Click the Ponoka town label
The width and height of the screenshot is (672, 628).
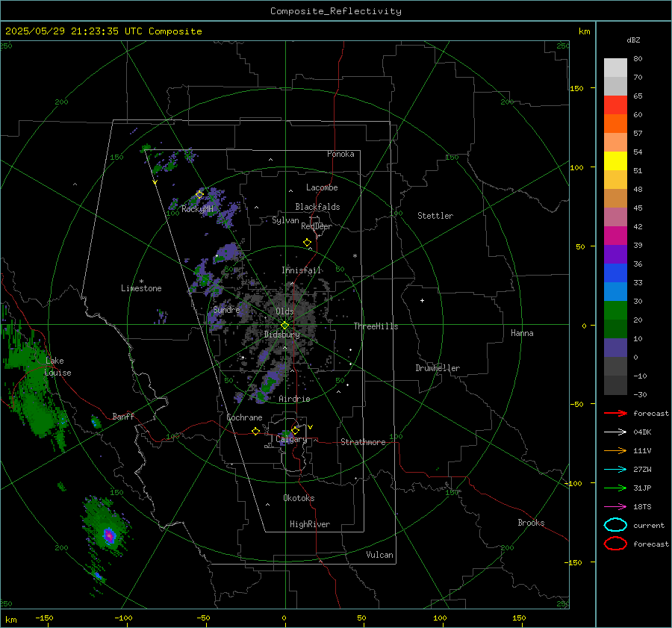tap(340, 154)
